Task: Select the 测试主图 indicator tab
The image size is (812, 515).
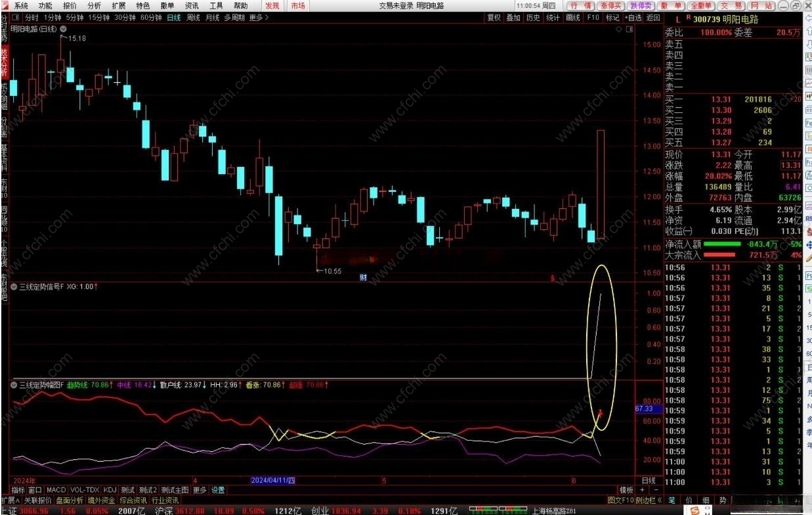Action: [175, 490]
